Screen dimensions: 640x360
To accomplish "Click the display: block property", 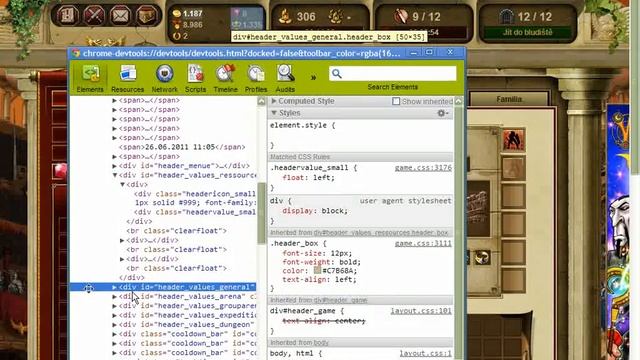I will (315, 211).
